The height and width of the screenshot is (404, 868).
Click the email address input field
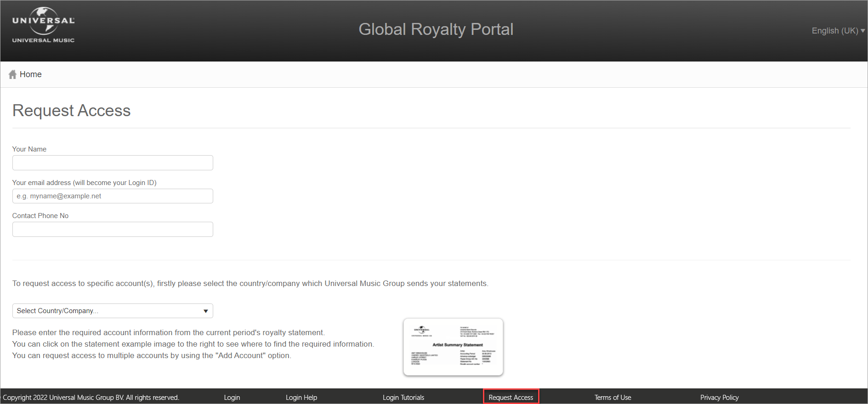click(x=113, y=196)
